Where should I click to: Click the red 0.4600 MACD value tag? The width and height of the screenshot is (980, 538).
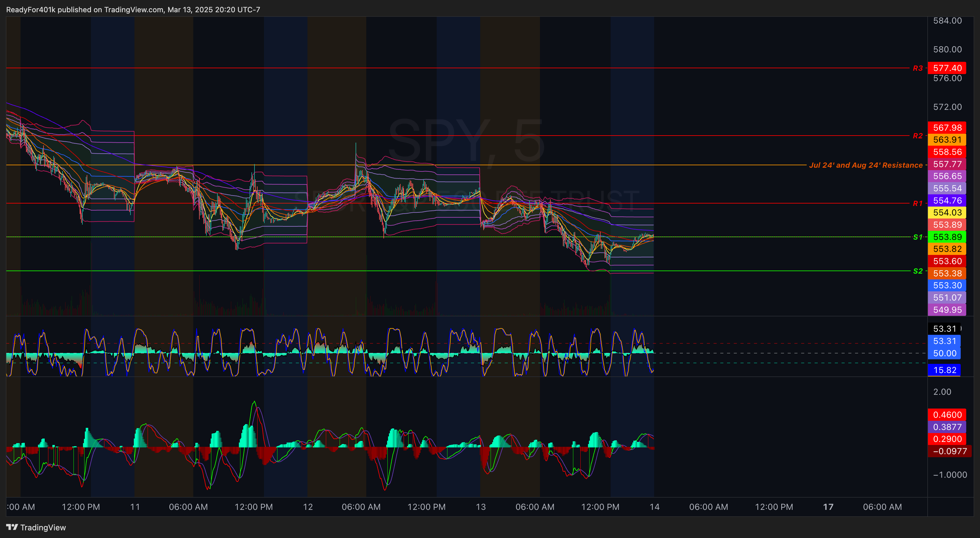click(x=947, y=415)
